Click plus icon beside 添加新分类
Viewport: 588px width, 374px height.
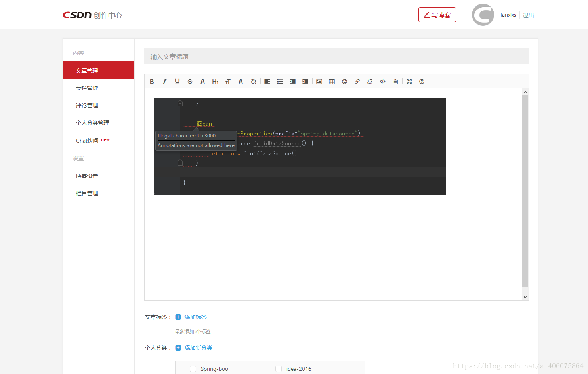tap(178, 348)
